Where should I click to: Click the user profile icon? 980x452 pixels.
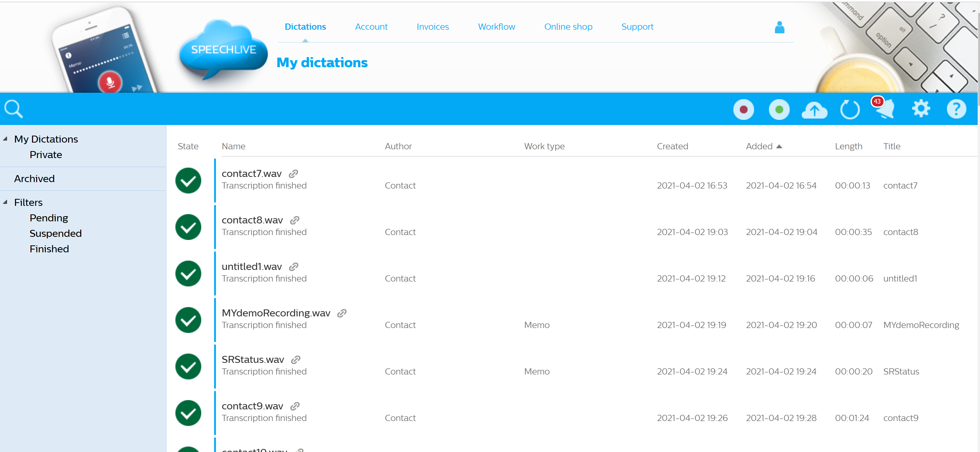coord(779,27)
